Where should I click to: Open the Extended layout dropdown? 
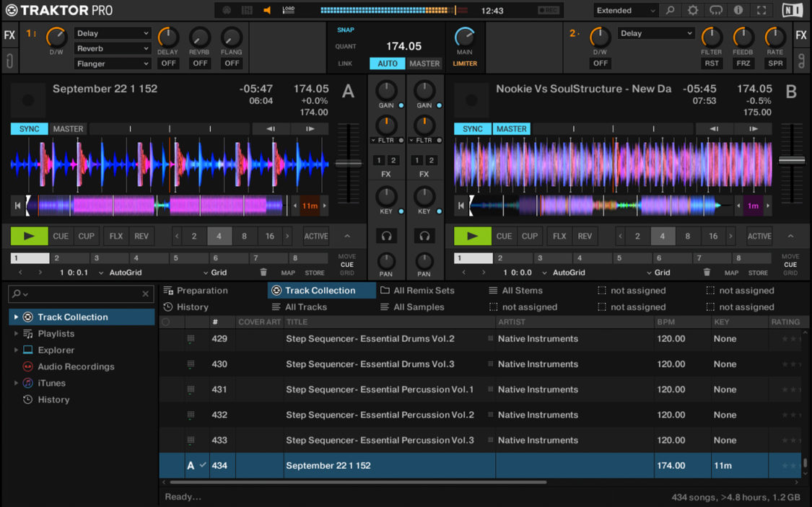point(624,10)
